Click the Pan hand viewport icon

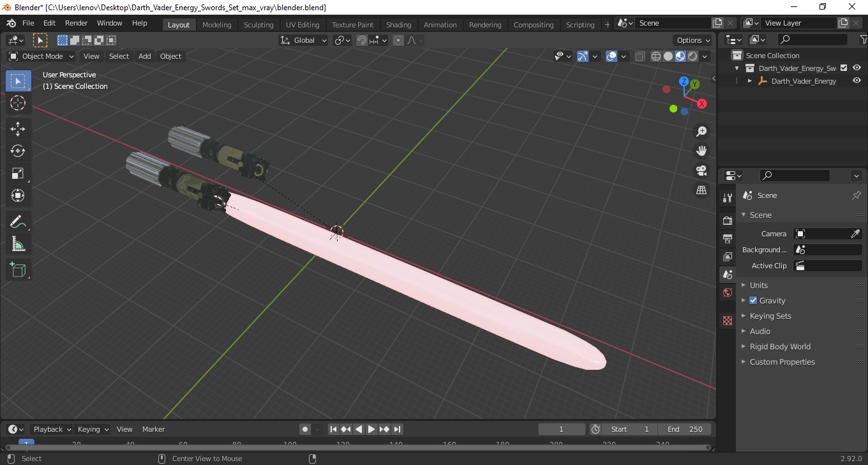[x=701, y=151]
